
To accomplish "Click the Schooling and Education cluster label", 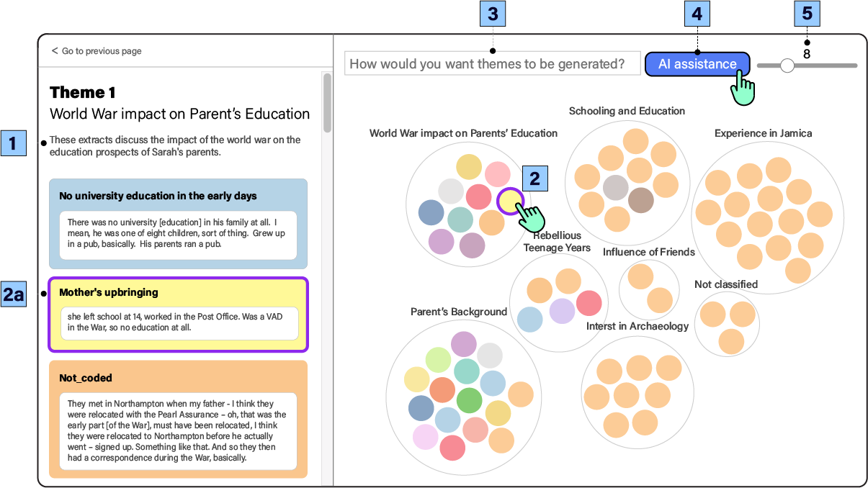I will coord(627,111).
